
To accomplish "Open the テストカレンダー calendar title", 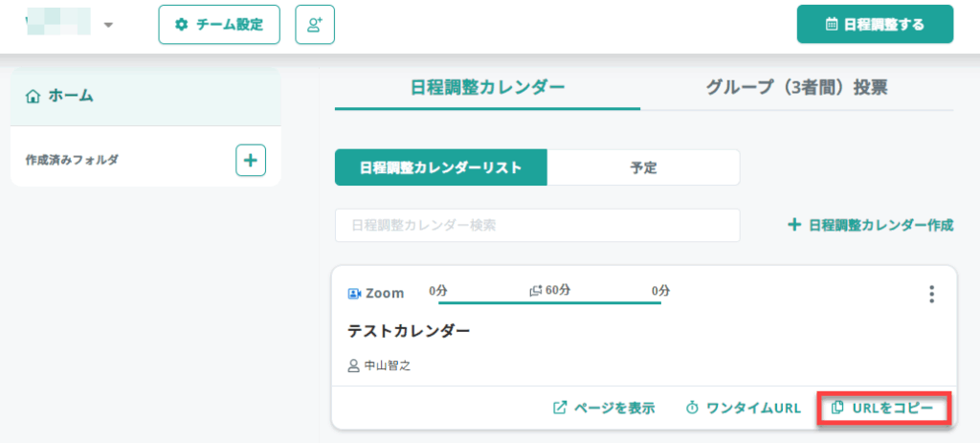I will (409, 331).
